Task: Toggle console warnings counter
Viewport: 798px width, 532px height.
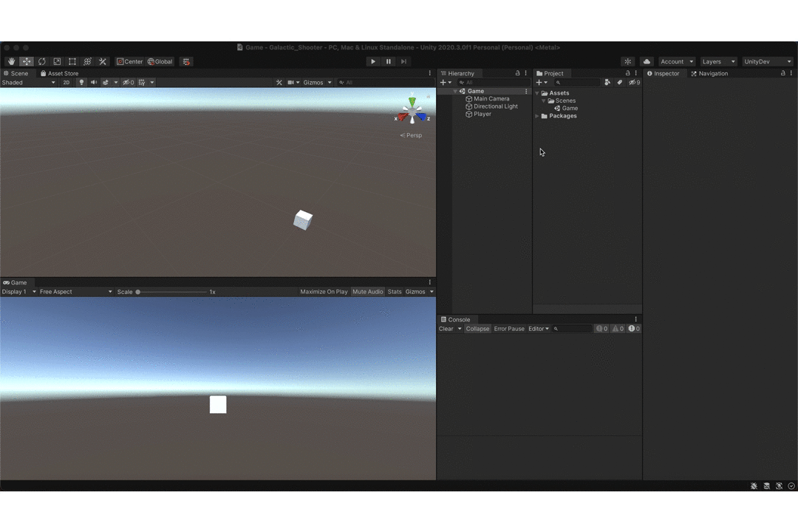Action: pyautogui.click(x=618, y=329)
